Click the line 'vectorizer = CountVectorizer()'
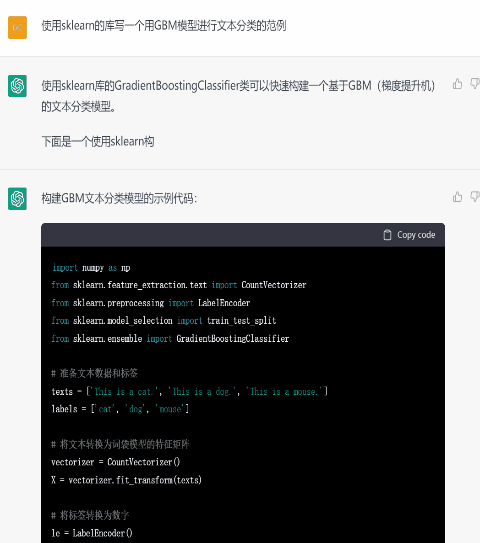Screen dimensions: 480x543 (x=116, y=462)
